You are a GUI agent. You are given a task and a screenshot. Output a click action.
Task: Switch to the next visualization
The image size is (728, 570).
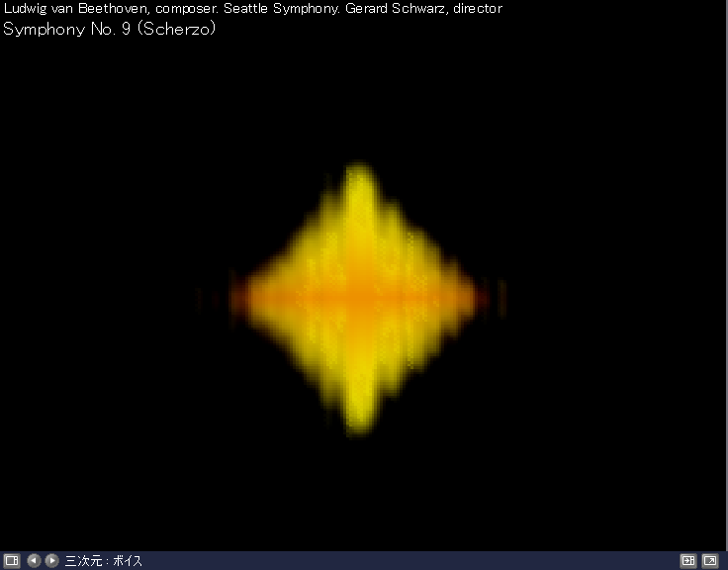(51, 560)
